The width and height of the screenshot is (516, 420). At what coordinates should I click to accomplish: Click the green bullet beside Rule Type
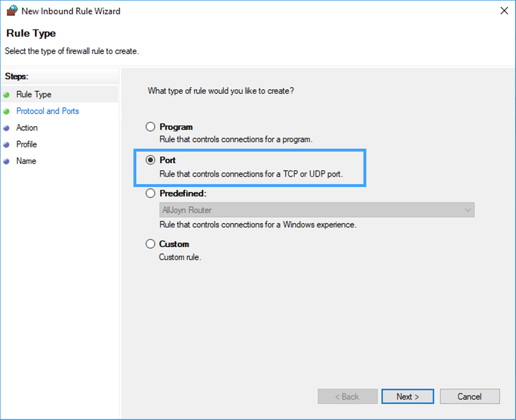point(7,95)
